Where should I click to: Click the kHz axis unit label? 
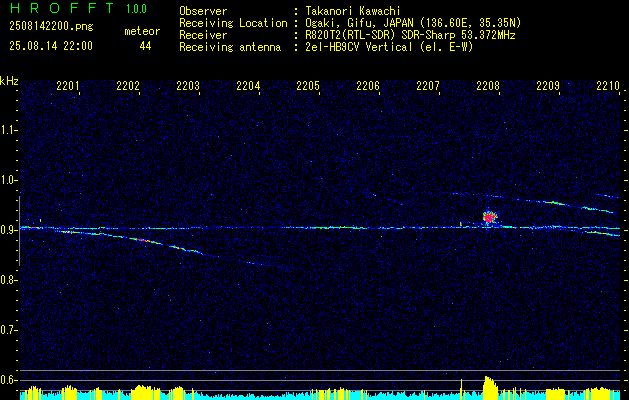pyautogui.click(x=9, y=81)
